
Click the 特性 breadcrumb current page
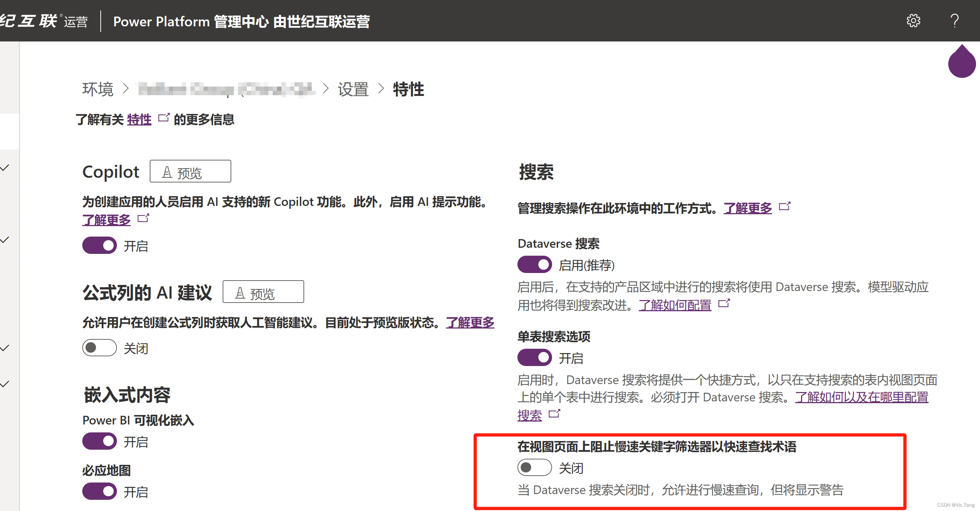[408, 89]
